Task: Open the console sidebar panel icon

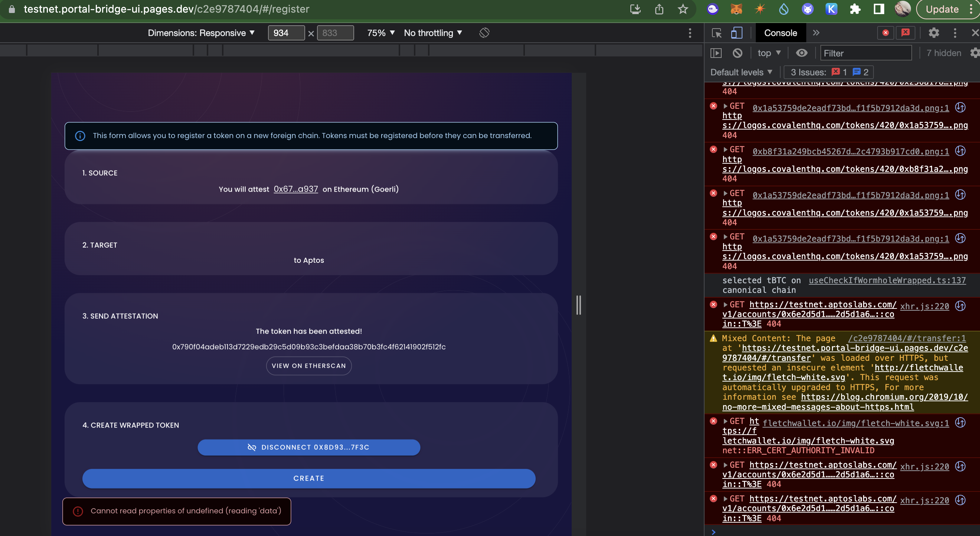Action: (x=716, y=53)
